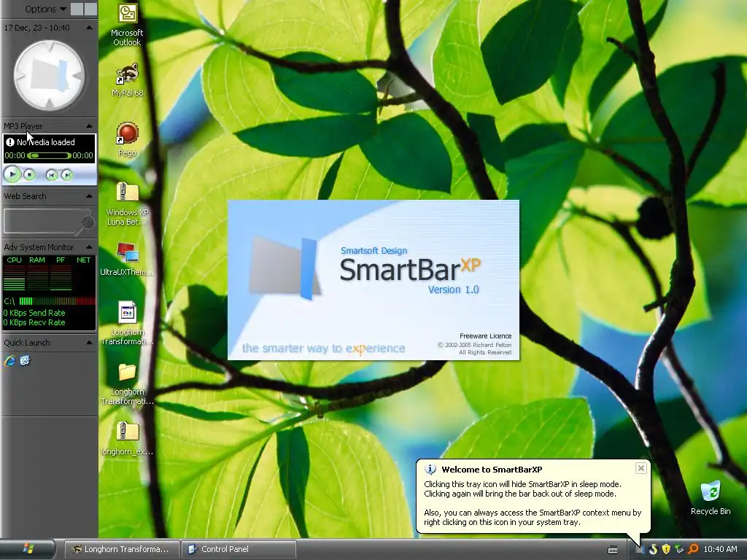Click the Web Search panel title
The image size is (747, 560).
[x=25, y=196]
